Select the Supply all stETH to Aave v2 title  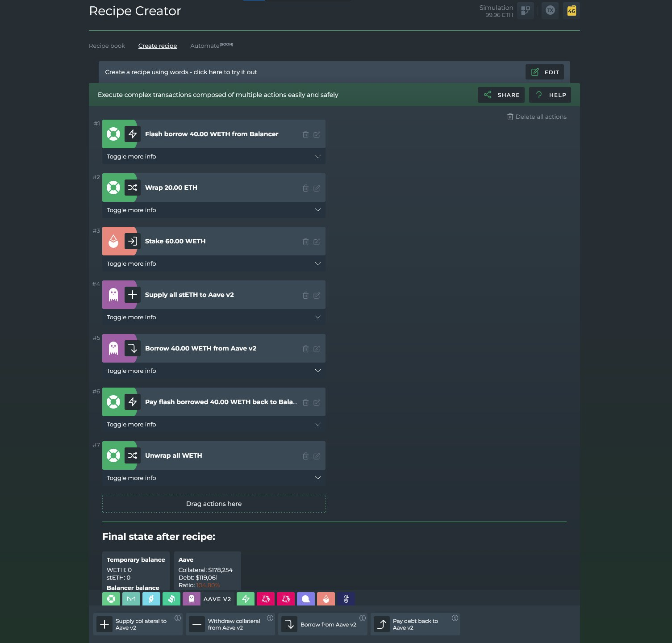click(189, 295)
